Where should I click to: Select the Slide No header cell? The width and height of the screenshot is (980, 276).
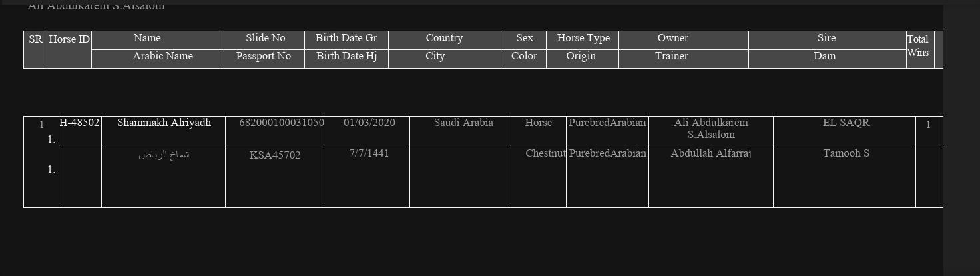[265, 39]
